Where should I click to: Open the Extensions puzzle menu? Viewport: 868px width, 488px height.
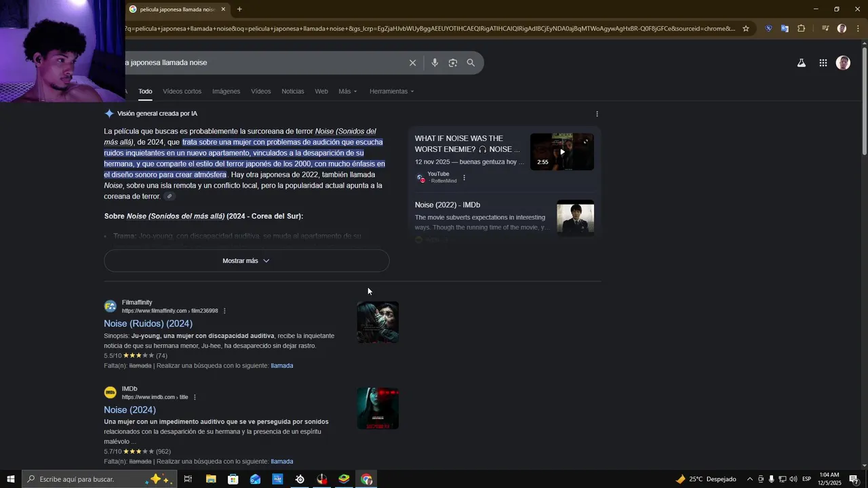(802, 28)
